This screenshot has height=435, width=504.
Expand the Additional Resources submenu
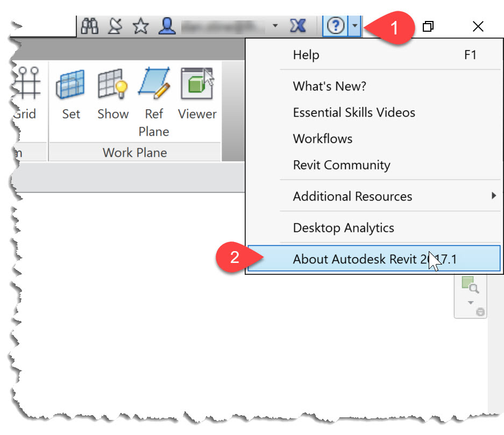click(352, 196)
